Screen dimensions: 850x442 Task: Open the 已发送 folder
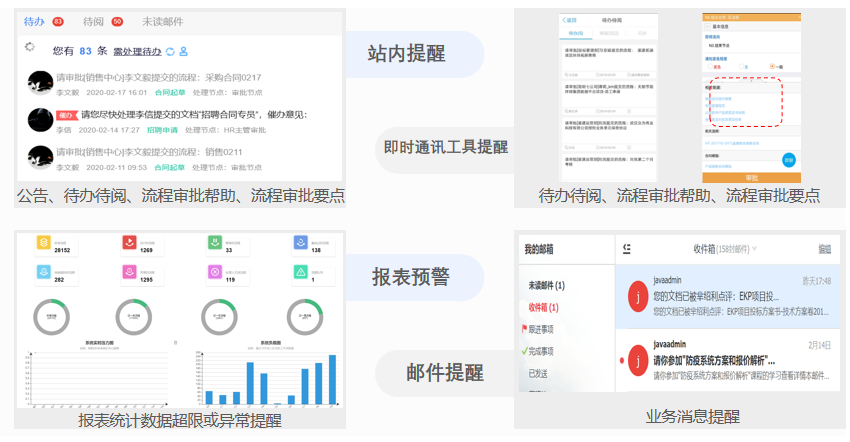point(538,373)
